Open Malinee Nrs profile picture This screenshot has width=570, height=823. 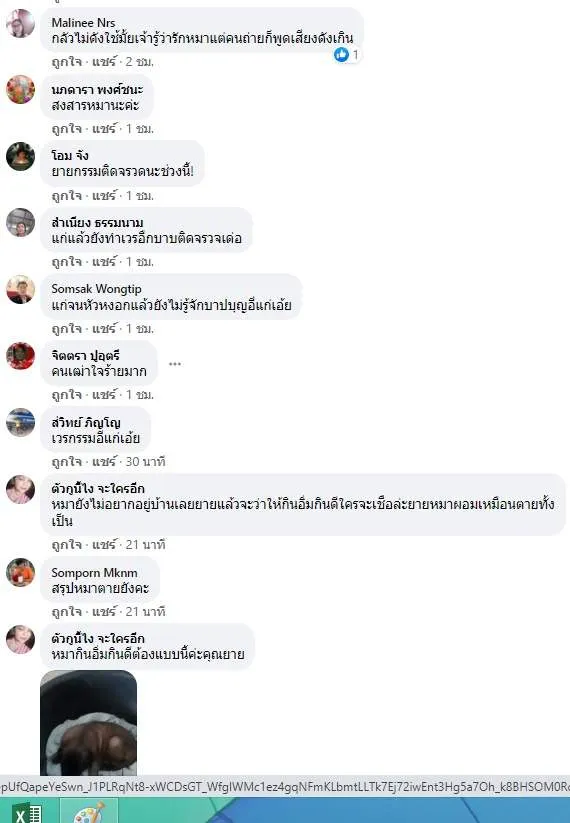click(20, 24)
